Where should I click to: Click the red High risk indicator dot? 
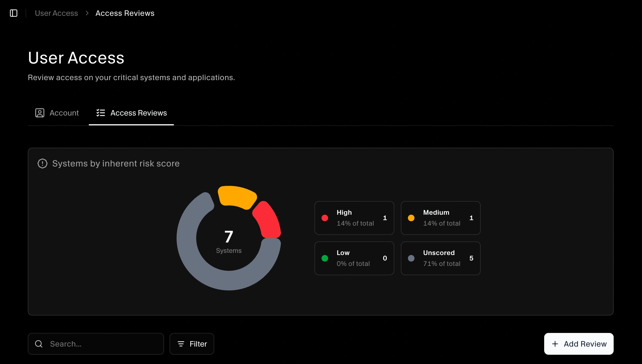pyautogui.click(x=325, y=218)
